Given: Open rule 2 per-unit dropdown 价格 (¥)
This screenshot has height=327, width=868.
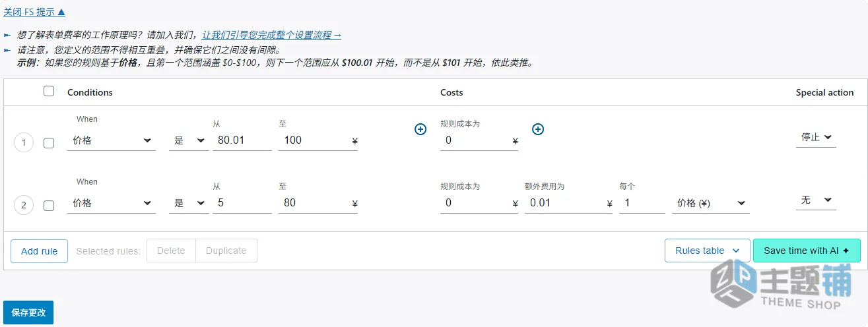Looking at the screenshot, I should pos(710,204).
